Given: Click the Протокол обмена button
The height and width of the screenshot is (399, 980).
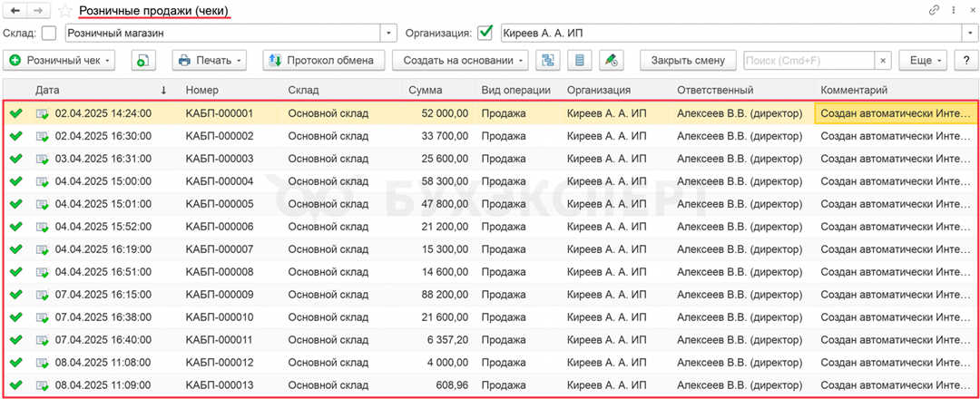Looking at the screenshot, I should pos(322,61).
